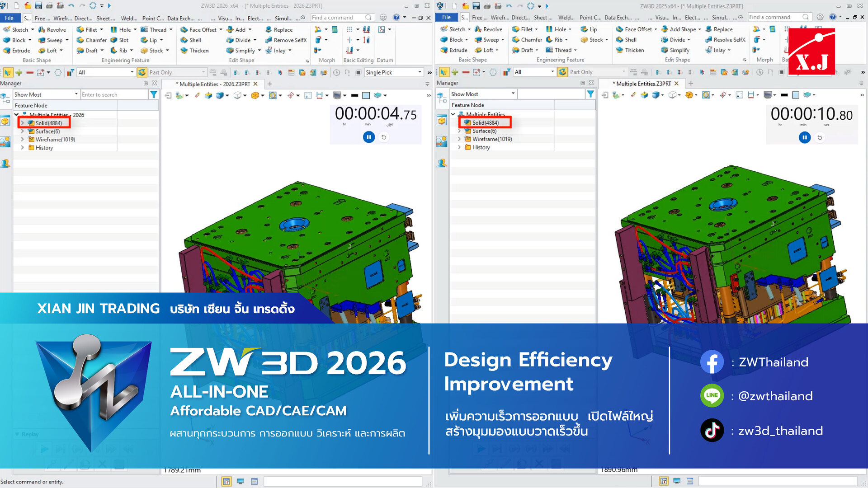Open the Single Pick dropdown

click(420, 72)
